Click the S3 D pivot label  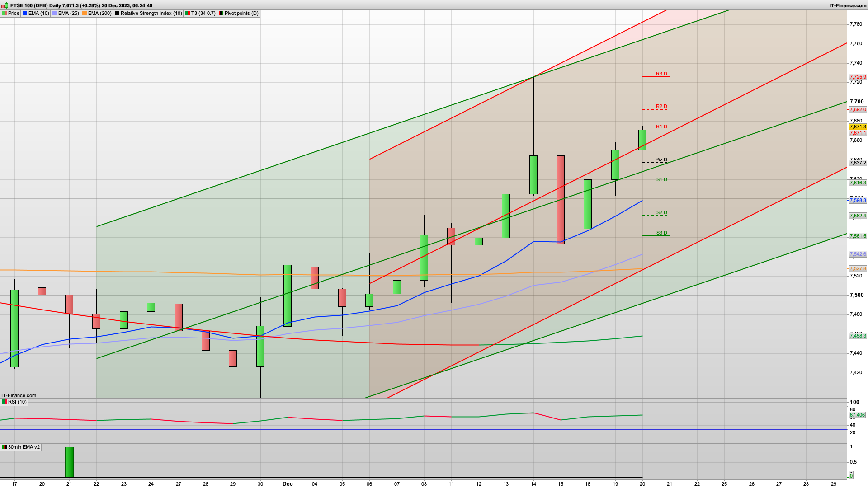click(662, 233)
